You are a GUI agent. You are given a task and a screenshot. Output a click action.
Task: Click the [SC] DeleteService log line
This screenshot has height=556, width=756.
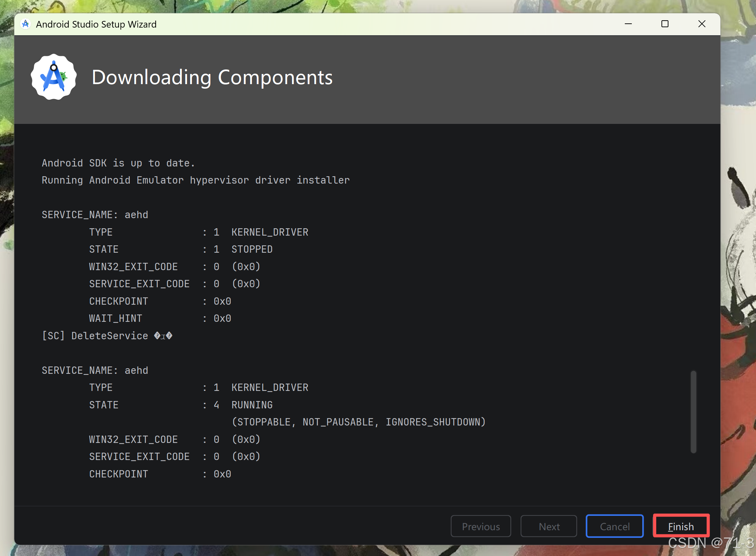pyautogui.click(x=107, y=336)
